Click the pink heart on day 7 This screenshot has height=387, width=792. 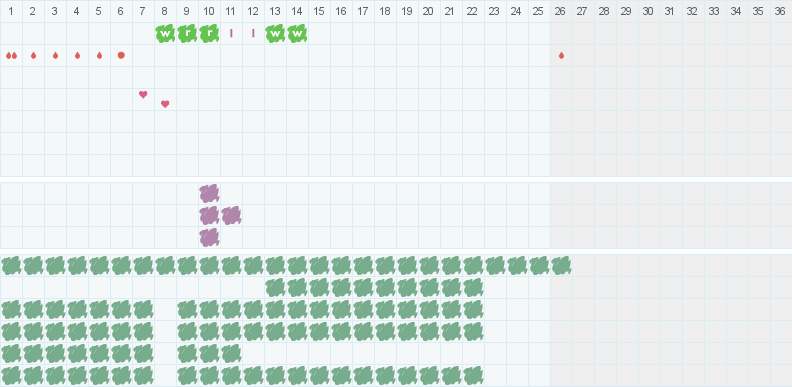(143, 94)
